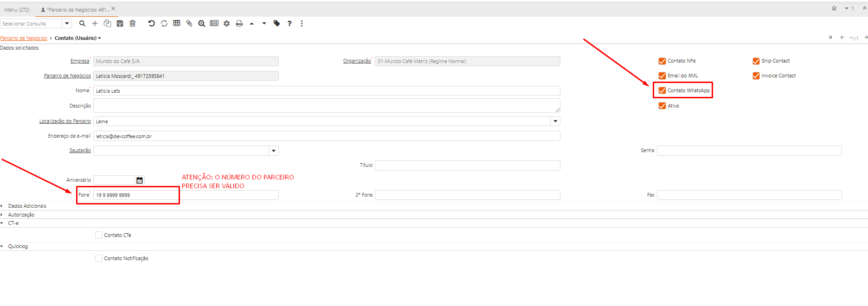This screenshot has height=306, width=868.
Task: Switch to the Menu (272) tab
Action: click(17, 10)
